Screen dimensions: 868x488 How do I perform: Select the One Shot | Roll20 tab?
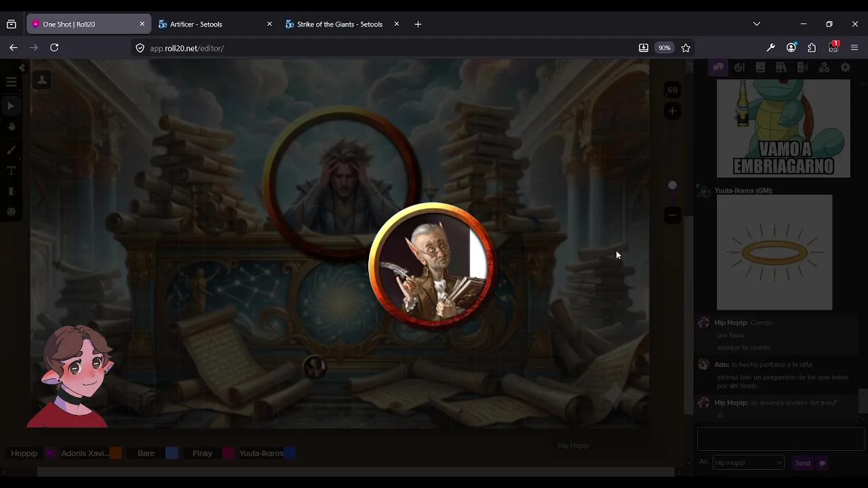[x=87, y=24]
